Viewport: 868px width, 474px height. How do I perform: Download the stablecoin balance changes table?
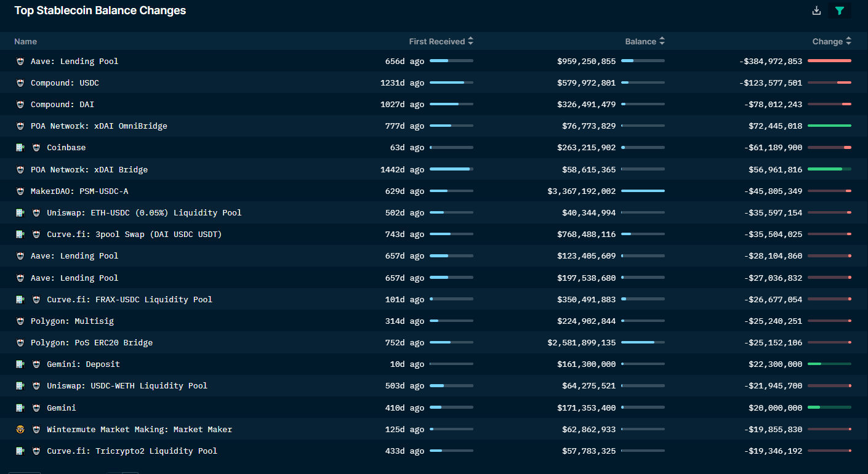[x=817, y=10]
